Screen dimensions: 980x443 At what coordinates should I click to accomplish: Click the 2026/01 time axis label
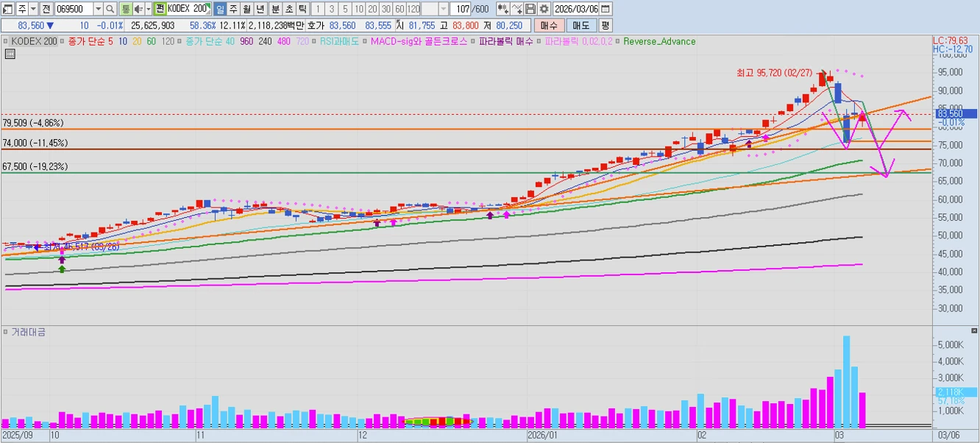click(544, 436)
